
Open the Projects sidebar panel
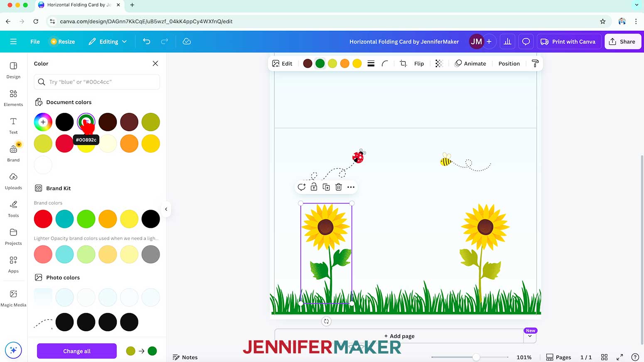click(x=13, y=237)
